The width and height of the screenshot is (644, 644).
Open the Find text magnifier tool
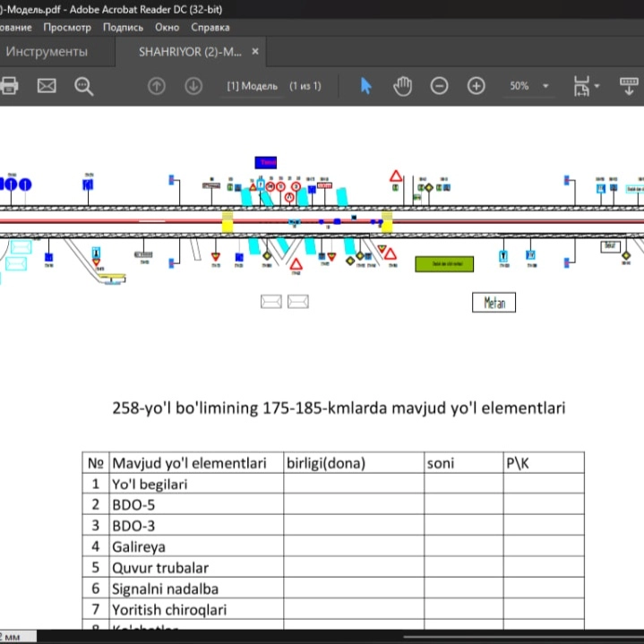click(x=84, y=86)
